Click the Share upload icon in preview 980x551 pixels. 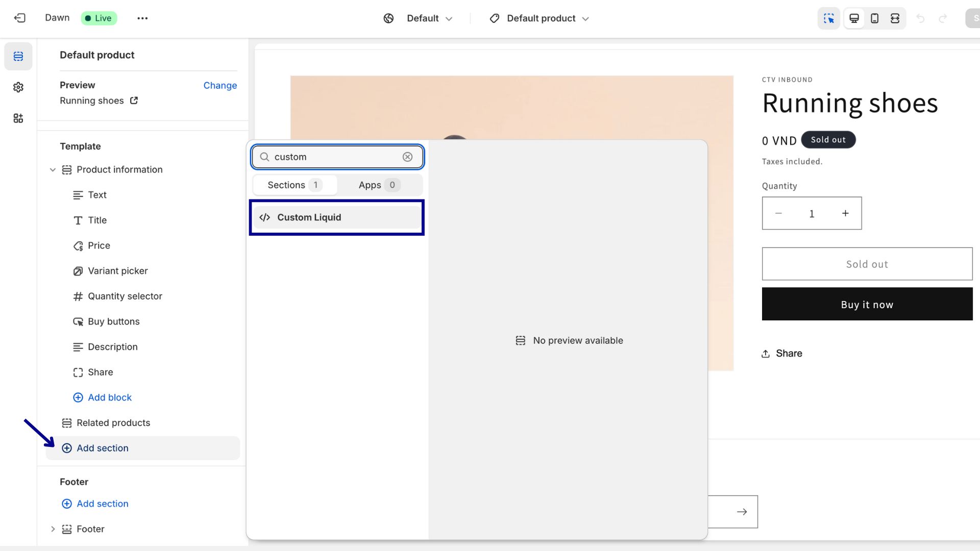766,354
